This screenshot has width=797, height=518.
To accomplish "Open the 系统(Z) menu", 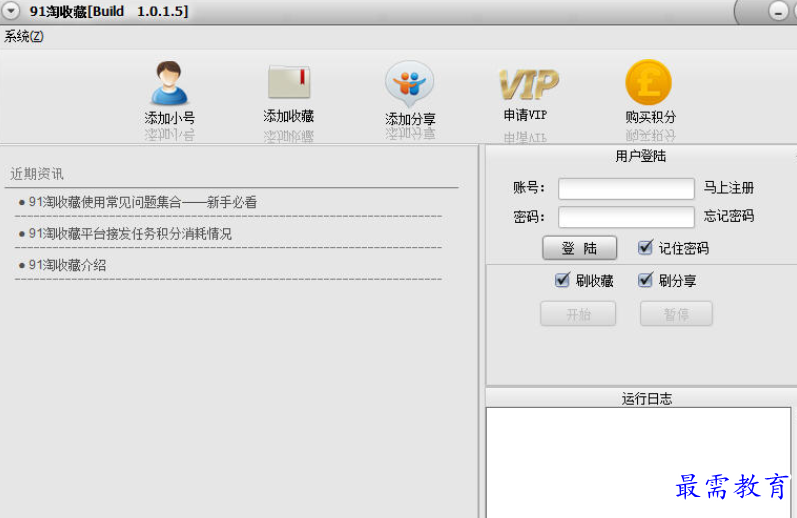I will [24, 36].
